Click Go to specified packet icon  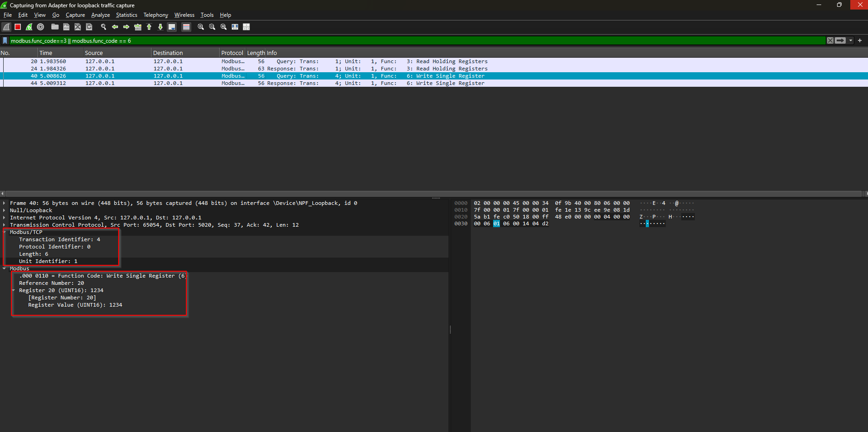click(x=138, y=27)
